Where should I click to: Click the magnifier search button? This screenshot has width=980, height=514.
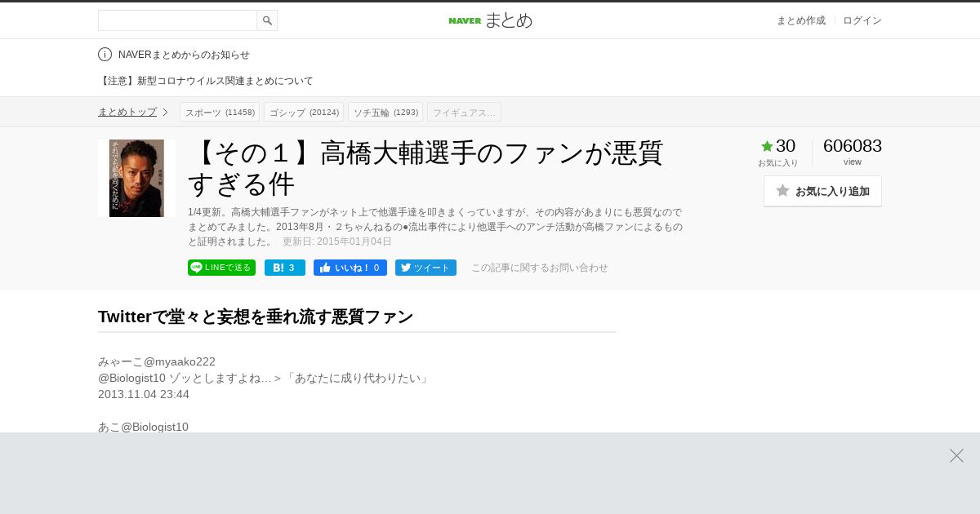click(x=267, y=20)
